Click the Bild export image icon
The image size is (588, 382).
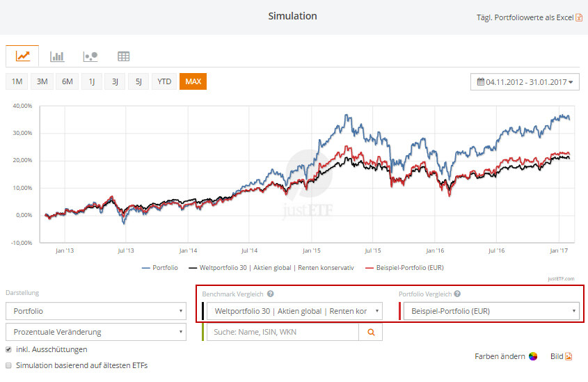pyautogui.click(x=568, y=356)
